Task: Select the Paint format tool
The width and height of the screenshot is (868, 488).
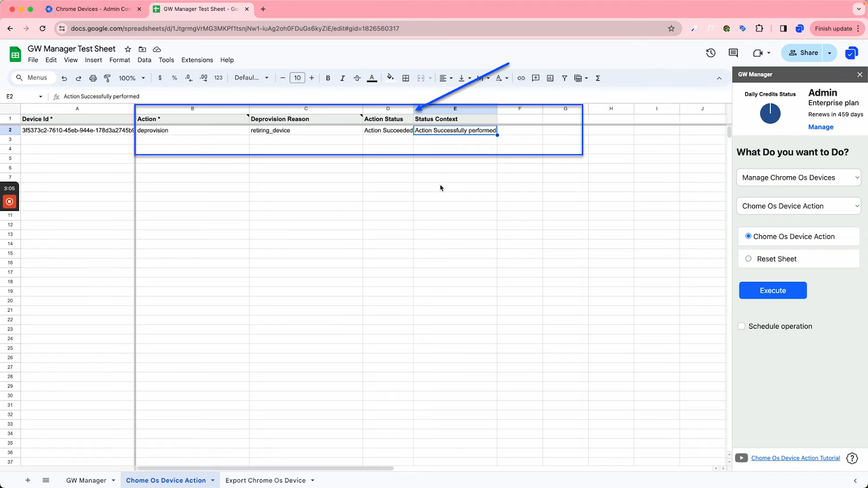Action: pyautogui.click(x=107, y=78)
